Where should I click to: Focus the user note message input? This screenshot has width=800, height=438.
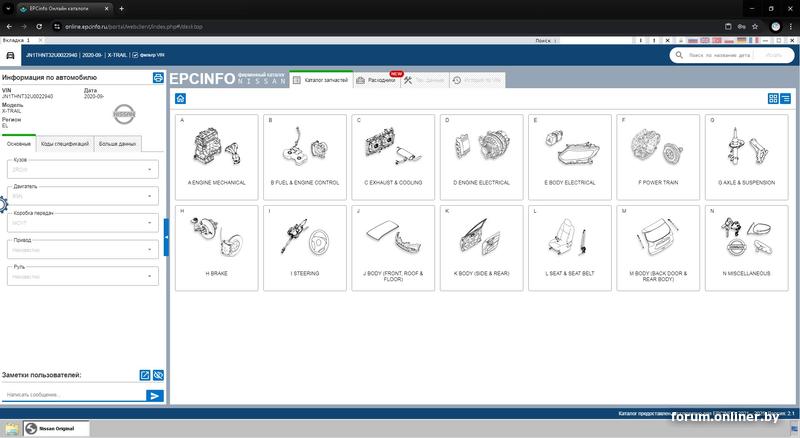74,395
